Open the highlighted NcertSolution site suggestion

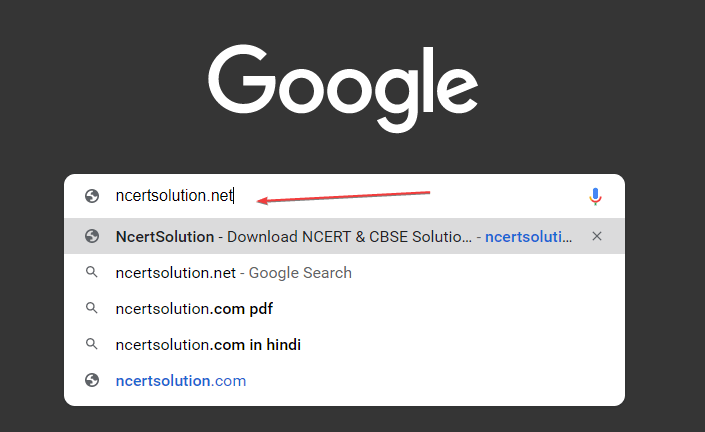[x=344, y=236]
